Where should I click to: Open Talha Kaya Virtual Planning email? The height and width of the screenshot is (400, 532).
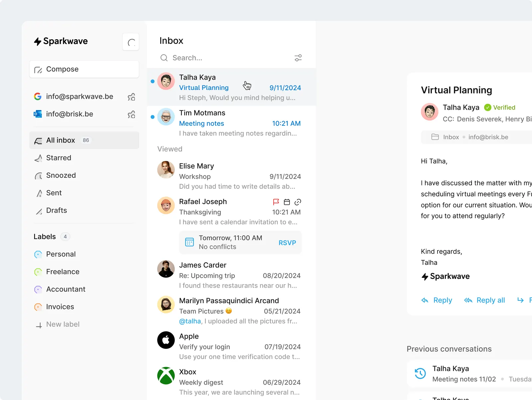tap(231, 87)
